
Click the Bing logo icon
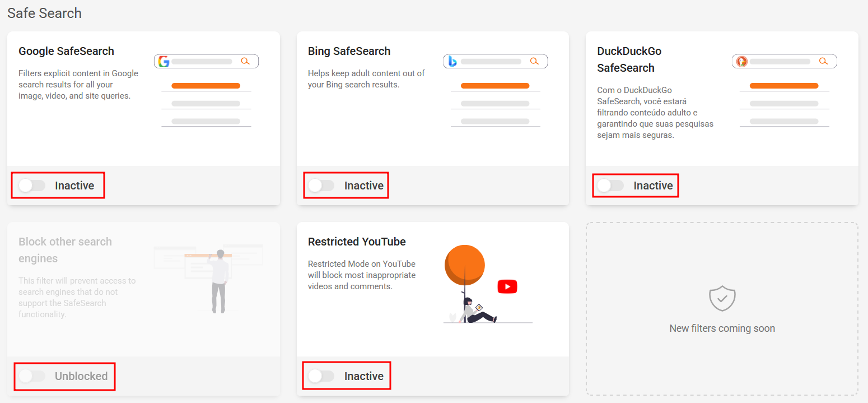(452, 61)
